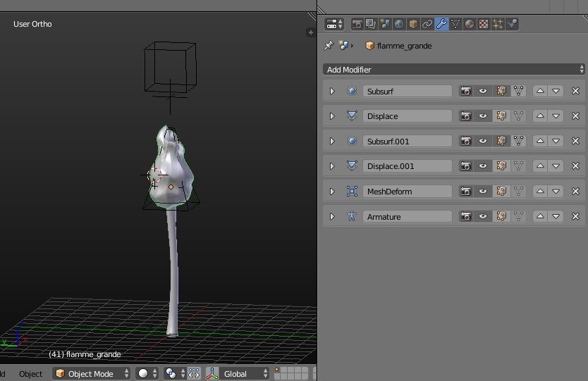Viewport: 588px width, 381px height.
Task: Click the Subsurf modifier name field
Action: pyautogui.click(x=408, y=91)
